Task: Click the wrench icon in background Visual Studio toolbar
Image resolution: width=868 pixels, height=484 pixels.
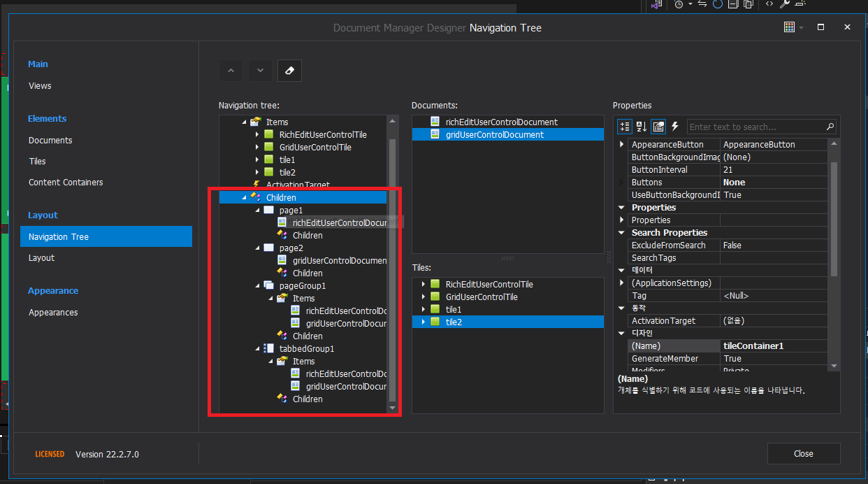Action: pyautogui.click(x=784, y=4)
